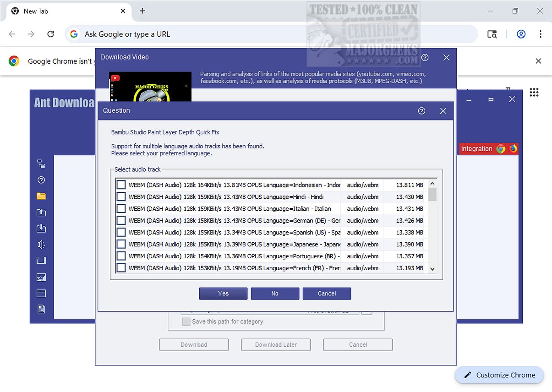This screenshot has height=392, width=552.
Task: Select the 13.811 MB size cell
Action: 409,185
